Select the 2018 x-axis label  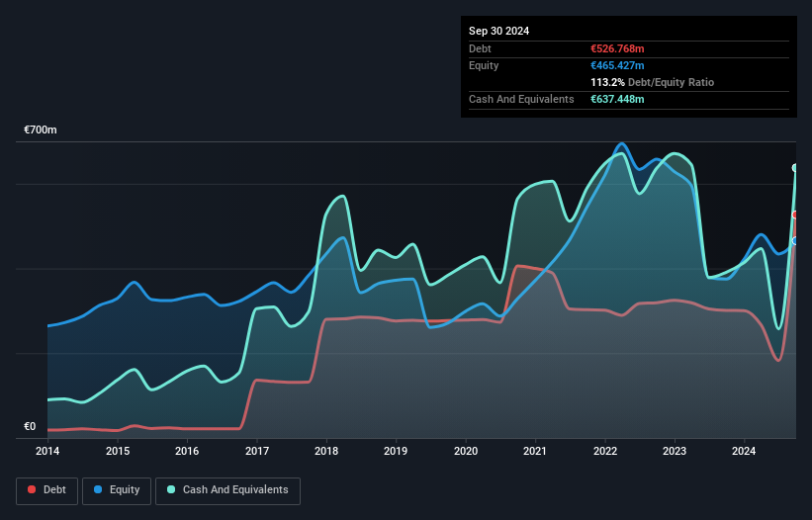coord(326,452)
